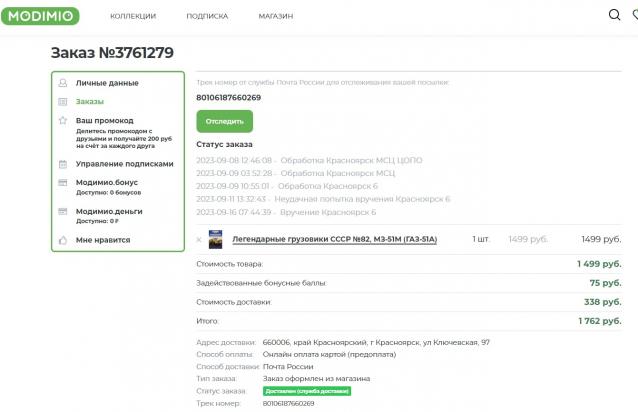The height and width of the screenshot is (412, 638).
Task: Click the calendar icon for Управление подписками
Action: pyautogui.click(x=63, y=164)
